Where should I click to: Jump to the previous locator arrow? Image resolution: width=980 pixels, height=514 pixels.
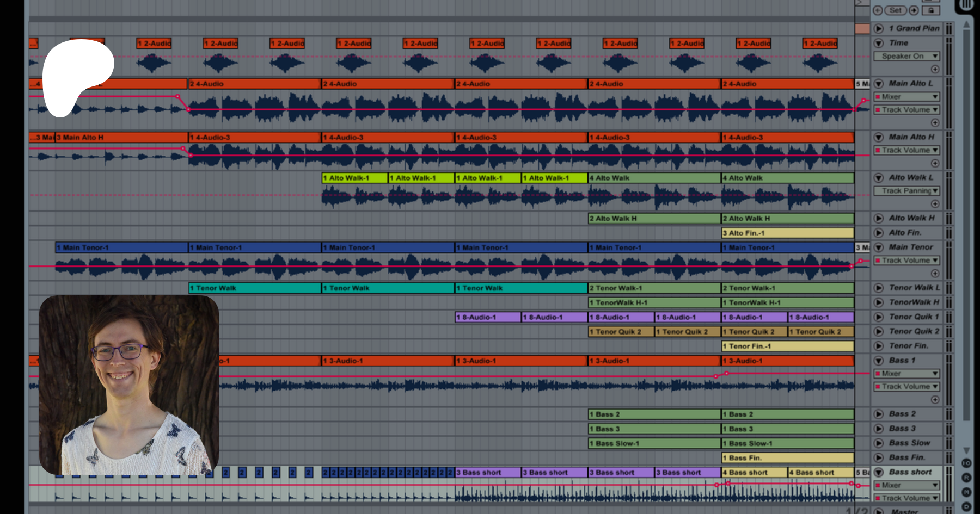point(878,10)
